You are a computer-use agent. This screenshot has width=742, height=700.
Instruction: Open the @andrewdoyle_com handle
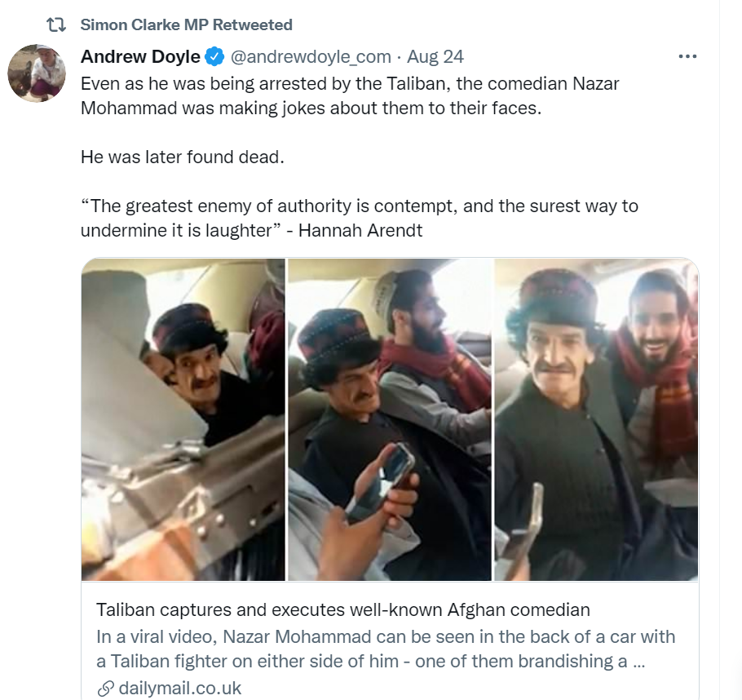(310, 56)
